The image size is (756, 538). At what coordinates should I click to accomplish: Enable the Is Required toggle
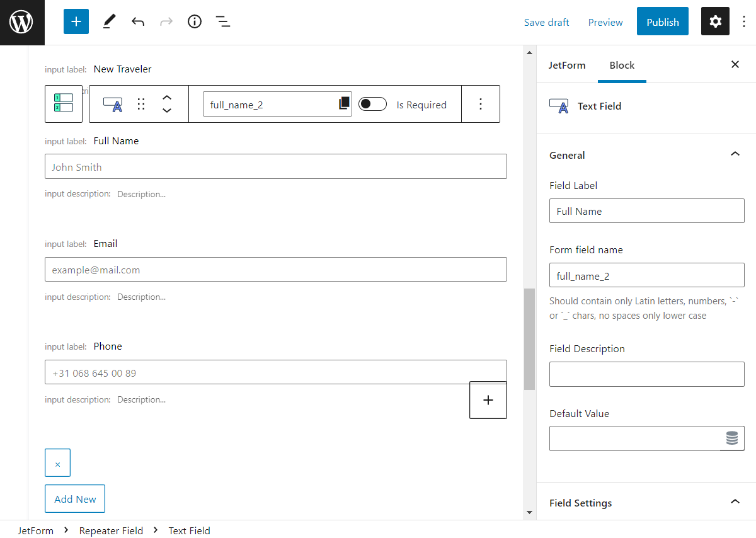click(372, 104)
